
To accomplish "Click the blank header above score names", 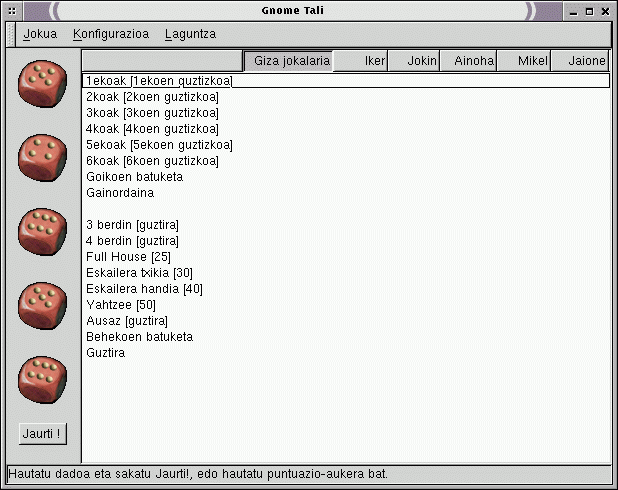I will click(162, 61).
